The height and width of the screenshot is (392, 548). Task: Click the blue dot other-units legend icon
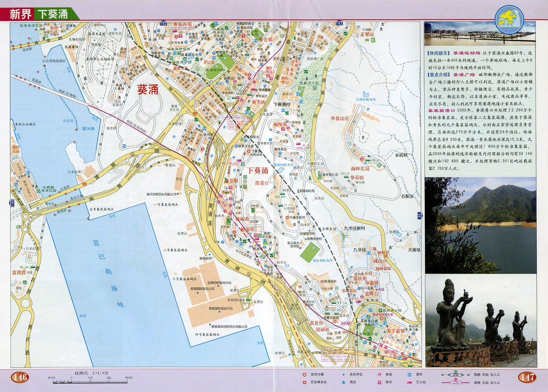344,374
